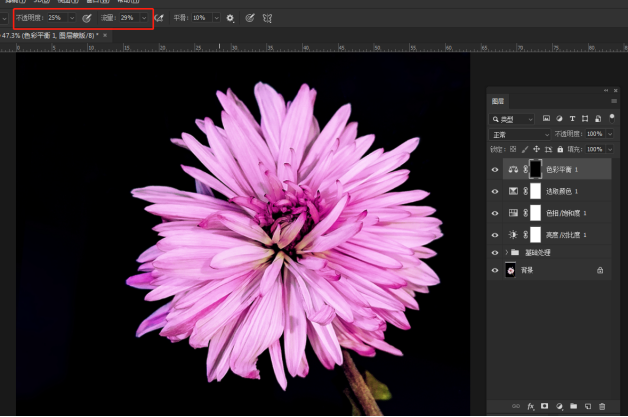Filter layers by smart objects icon
628x417 pixels.
[x=598, y=119]
